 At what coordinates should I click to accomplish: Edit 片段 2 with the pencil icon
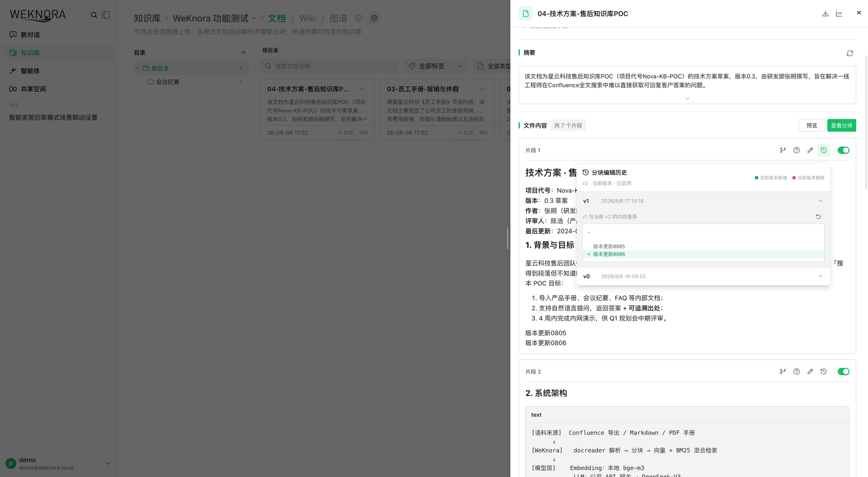[x=810, y=372]
